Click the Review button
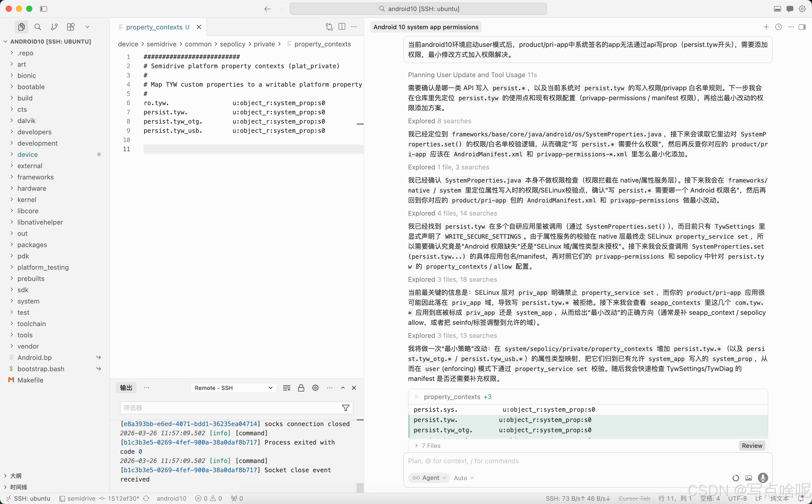Viewport: 812px width, 504px height. [752, 446]
